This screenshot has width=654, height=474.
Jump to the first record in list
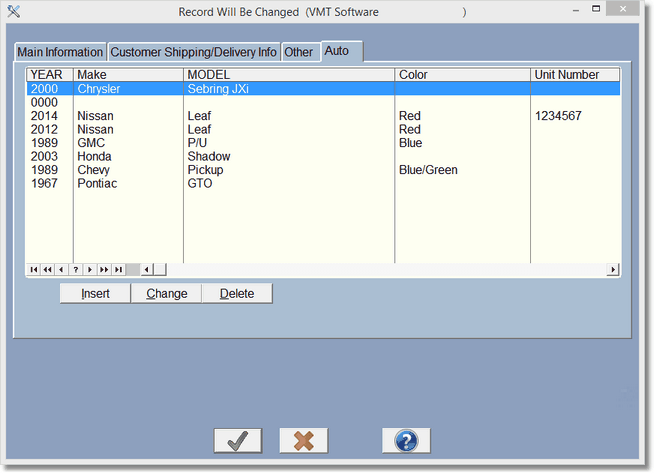click(34, 270)
